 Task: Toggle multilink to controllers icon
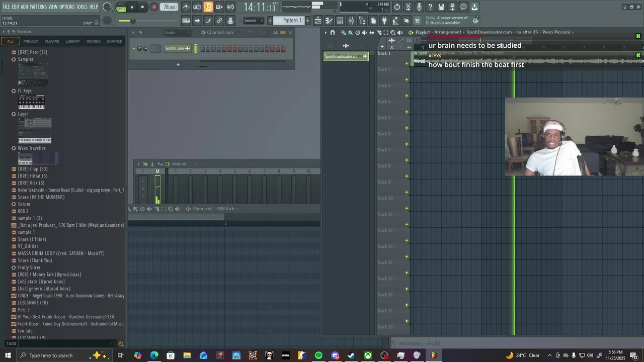219,21
